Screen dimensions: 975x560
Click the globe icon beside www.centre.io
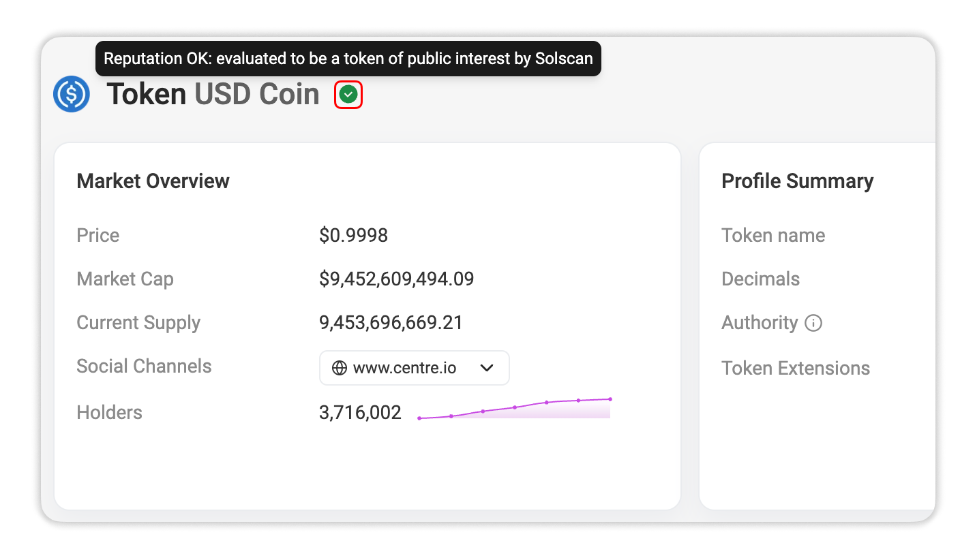339,369
